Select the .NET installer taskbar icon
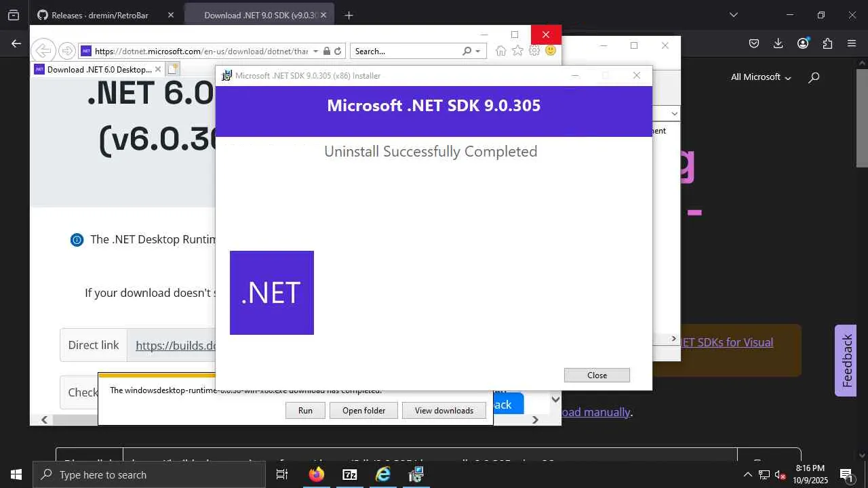This screenshot has width=868, height=488. (416, 474)
